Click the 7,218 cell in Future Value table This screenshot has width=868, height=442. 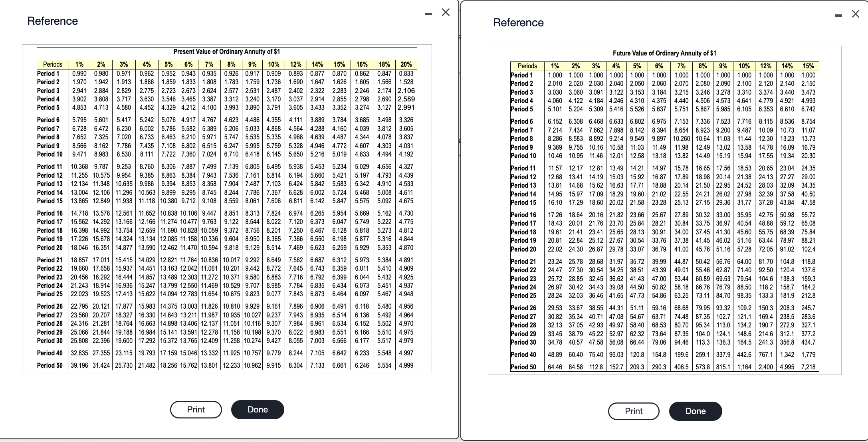[x=809, y=367]
